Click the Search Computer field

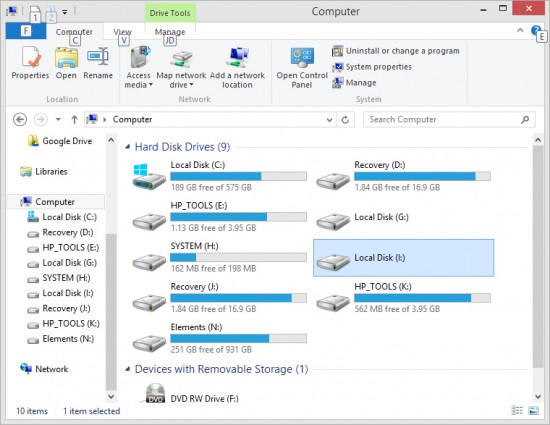tap(449, 120)
